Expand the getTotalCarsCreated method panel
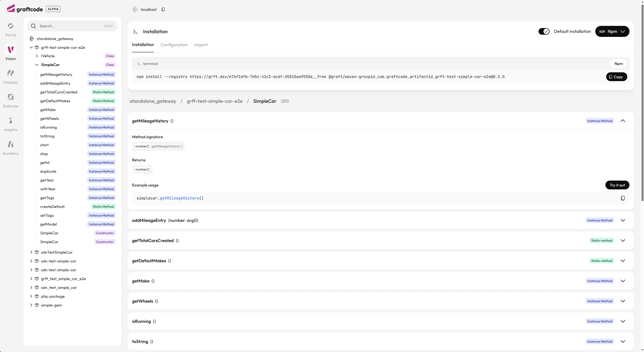 pos(623,241)
